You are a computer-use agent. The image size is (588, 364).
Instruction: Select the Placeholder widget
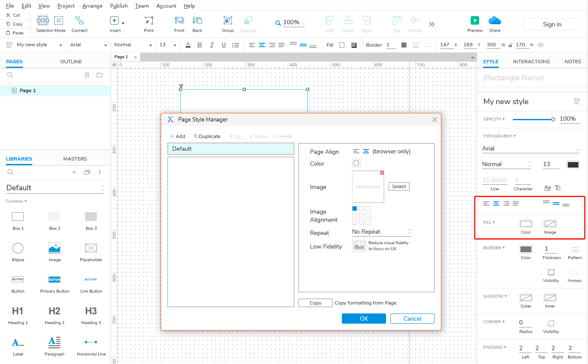91,252
